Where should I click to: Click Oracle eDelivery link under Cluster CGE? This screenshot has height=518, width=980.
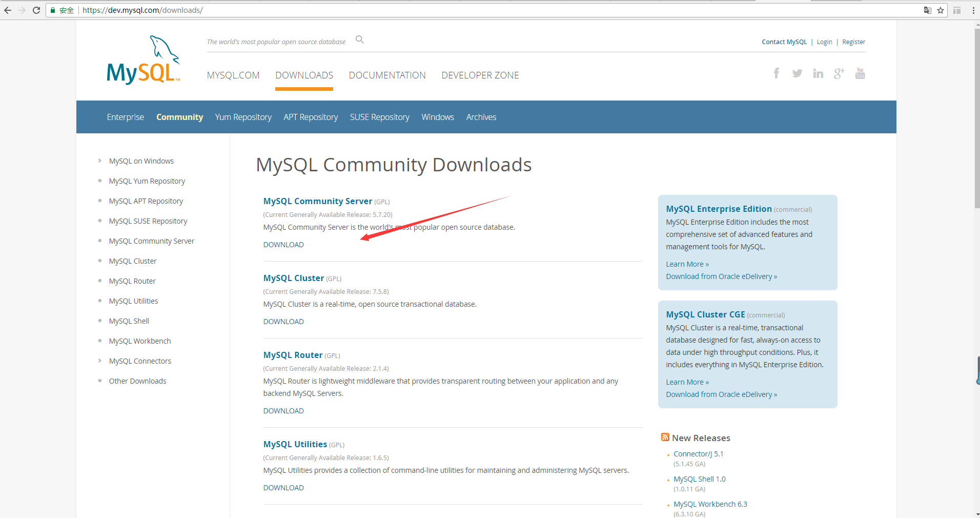(x=722, y=394)
